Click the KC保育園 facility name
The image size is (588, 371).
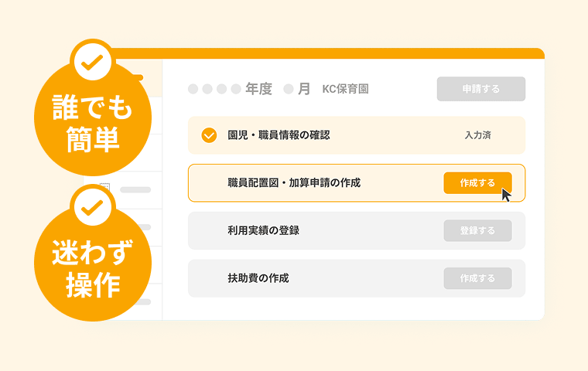(345, 89)
